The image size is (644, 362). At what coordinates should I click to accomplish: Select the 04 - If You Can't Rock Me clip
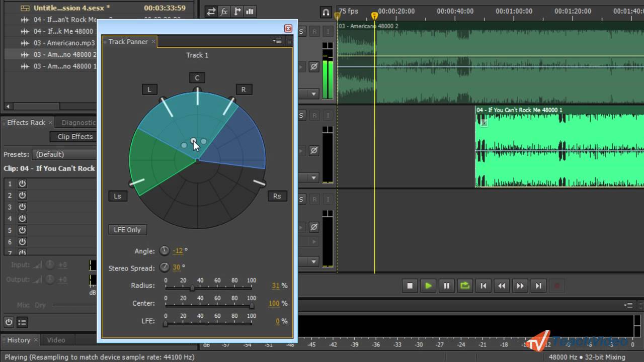559,147
